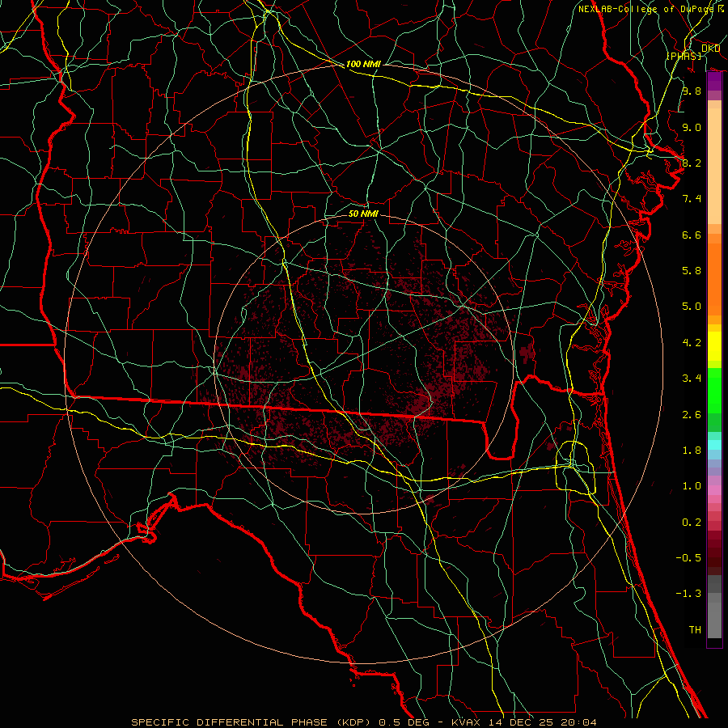The height and width of the screenshot is (728, 728).
Task: Click the [PHAS] label above the color scale
Action: pyautogui.click(x=684, y=56)
